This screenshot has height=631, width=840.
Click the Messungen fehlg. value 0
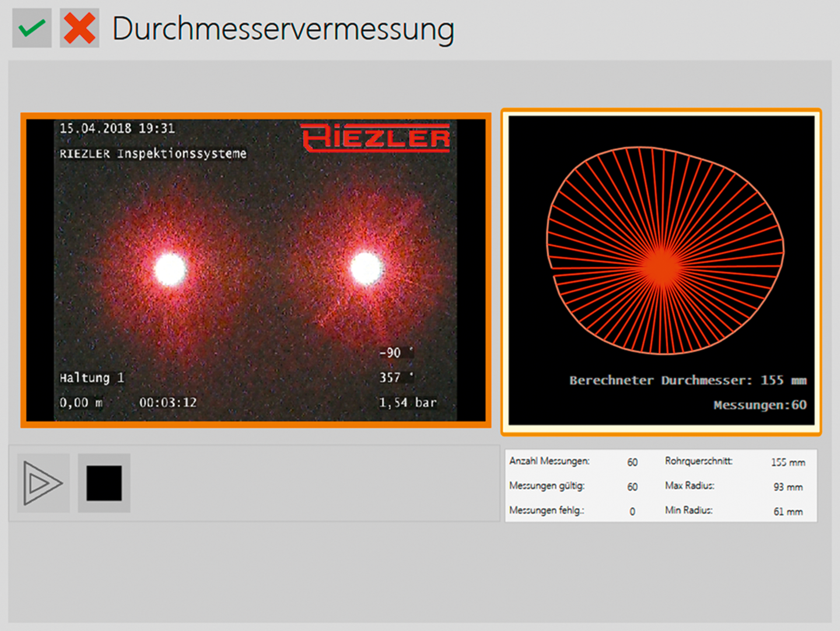click(632, 511)
